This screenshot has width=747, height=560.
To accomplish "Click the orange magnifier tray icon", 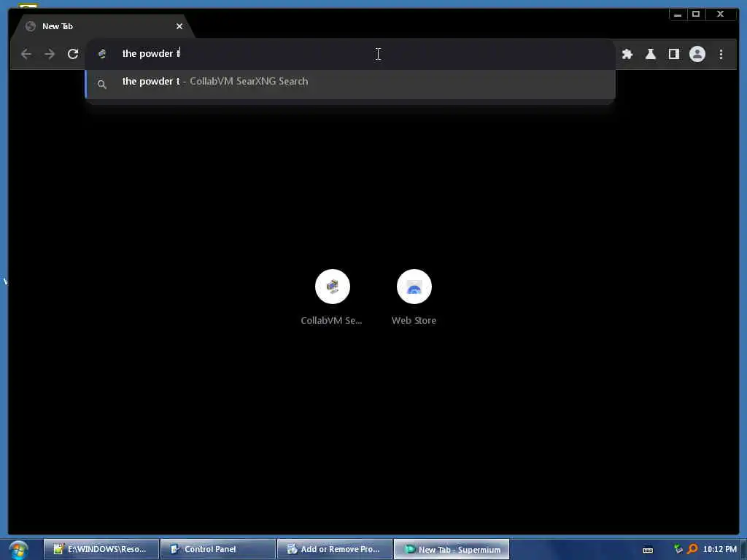I will (692, 550).
